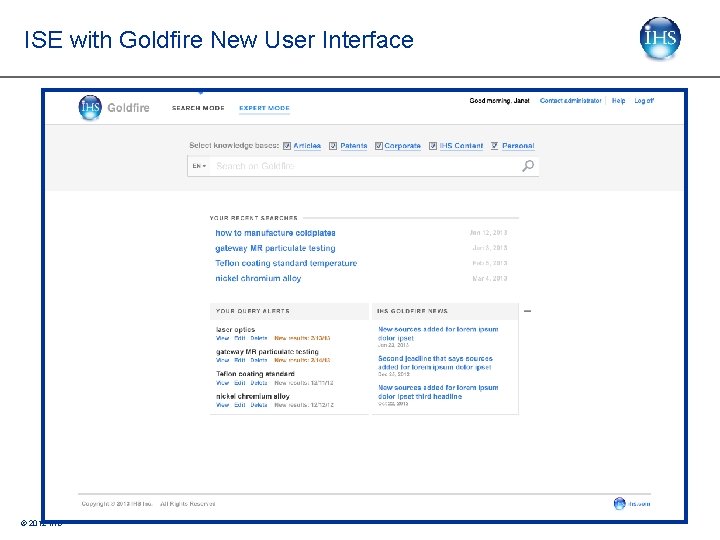This screenshot has width=720, height=540.
Task: Open the IHS Content link
Action: click(x=461, y=146)
